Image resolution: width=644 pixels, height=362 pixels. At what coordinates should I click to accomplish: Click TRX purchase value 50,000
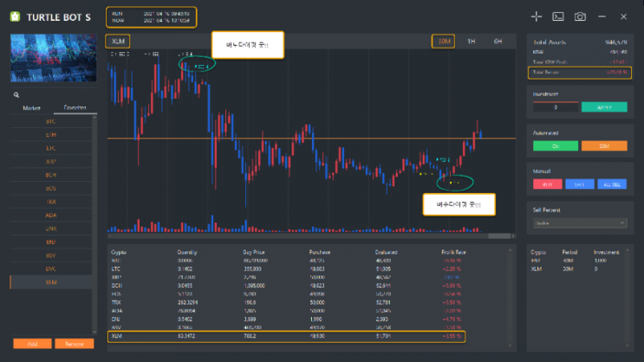317,302
